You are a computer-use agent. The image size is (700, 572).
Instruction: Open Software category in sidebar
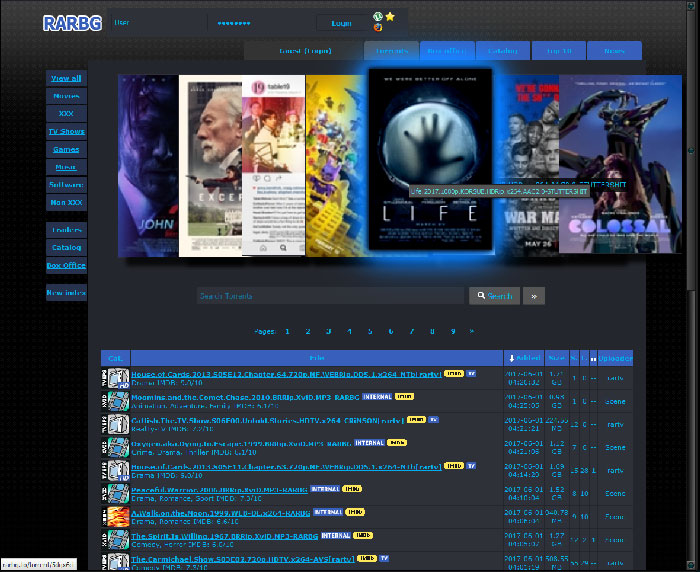pyautogui.click(x=66, y=185)
